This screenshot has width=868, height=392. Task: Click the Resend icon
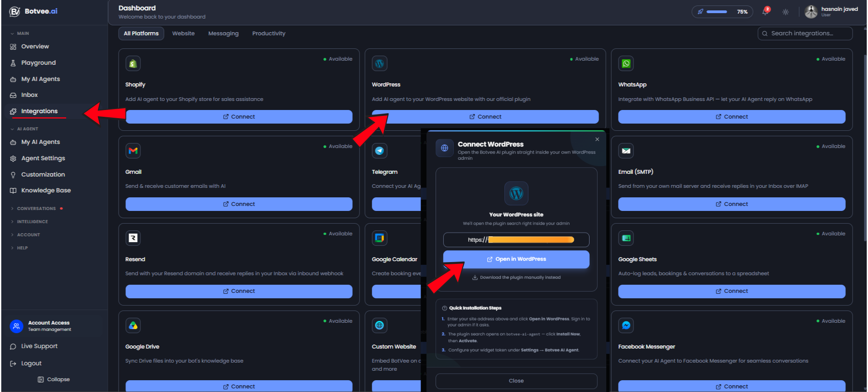pos(133,239)
